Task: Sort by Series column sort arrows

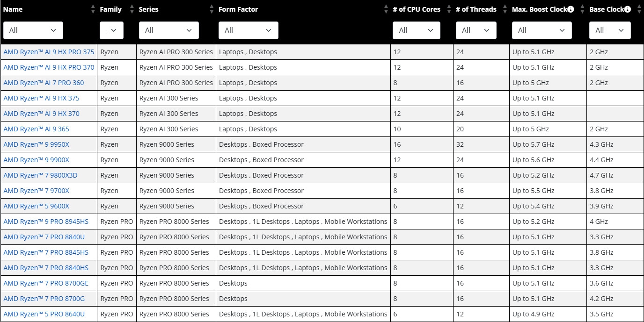Action: coord(212,9)
